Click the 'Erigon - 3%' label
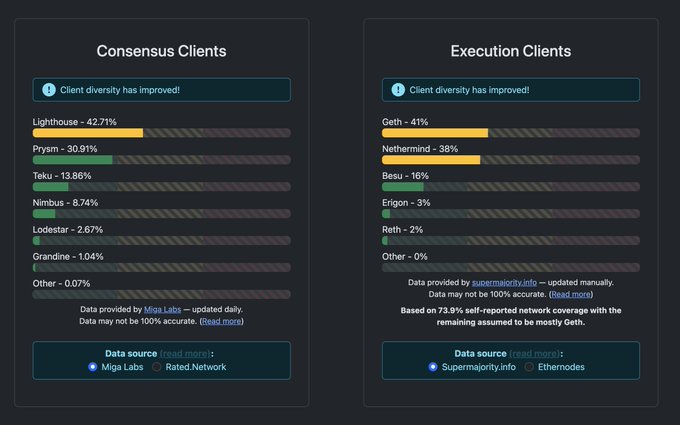The height and width of the screenshot is (425, 680). click(406, 203)
